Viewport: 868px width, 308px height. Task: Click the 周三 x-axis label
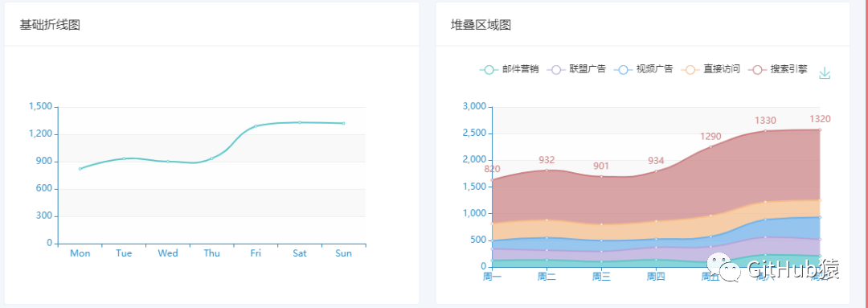601,276
